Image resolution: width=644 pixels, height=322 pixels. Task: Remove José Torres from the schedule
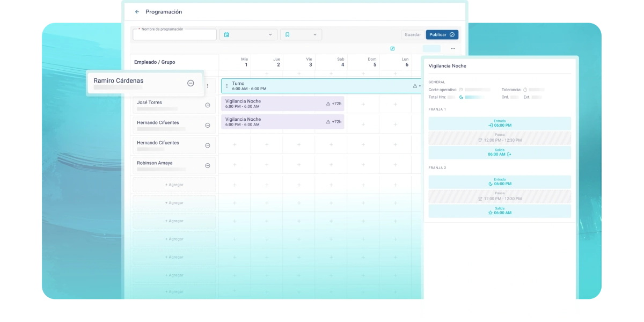pos(208,105)
